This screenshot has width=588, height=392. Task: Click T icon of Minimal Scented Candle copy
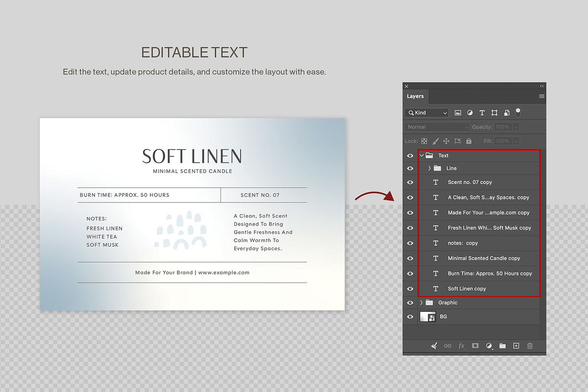coord(436,258)
